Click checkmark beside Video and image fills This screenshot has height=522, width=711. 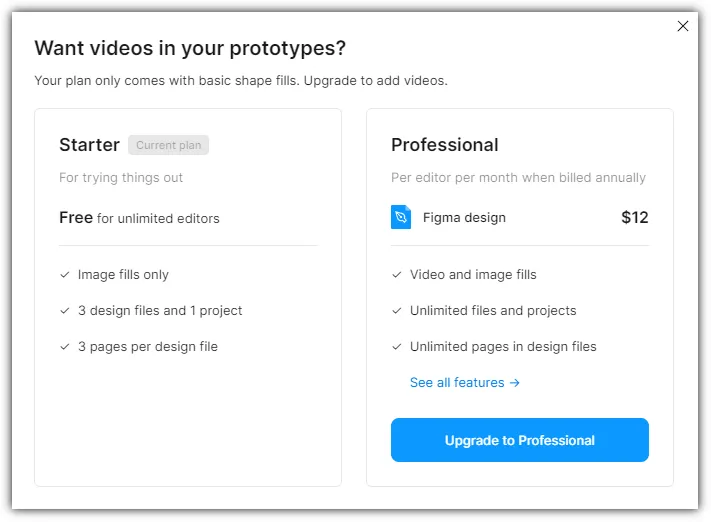396,274
